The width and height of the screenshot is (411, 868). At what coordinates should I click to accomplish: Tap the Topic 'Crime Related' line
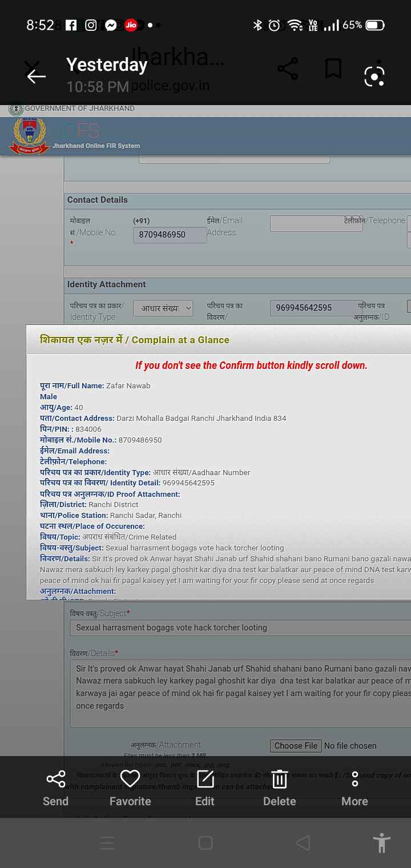(x=108, y=537)
